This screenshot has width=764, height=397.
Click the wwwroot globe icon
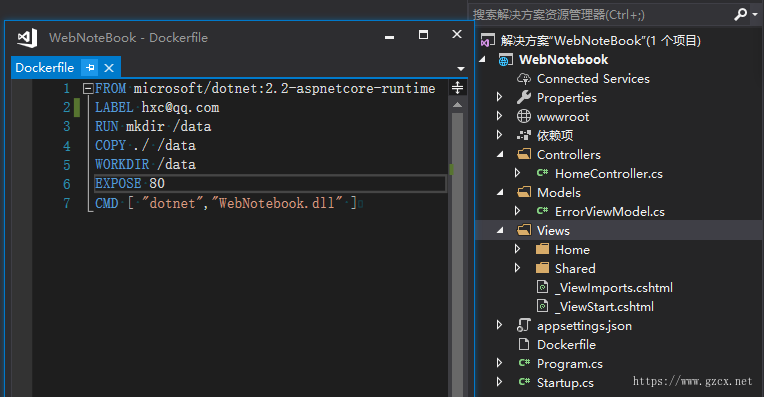pyautogui.click(x=524, y=116)
